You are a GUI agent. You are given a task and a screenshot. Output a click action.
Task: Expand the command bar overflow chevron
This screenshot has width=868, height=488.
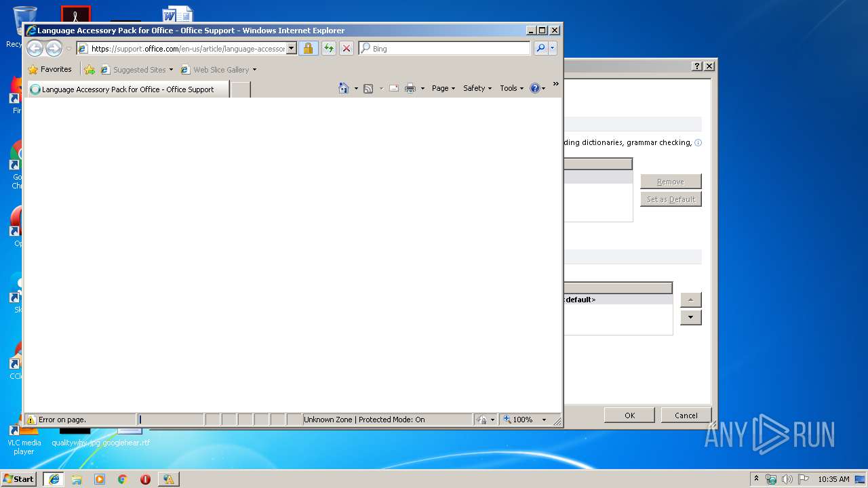tap(556, 84)
